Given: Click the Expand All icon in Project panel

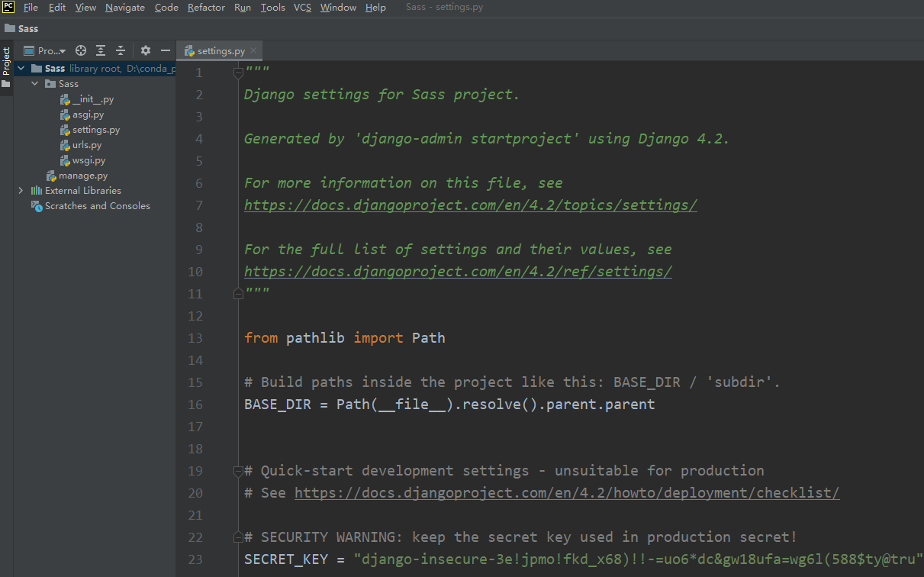Looking at the screenshot, I should [x=101, y=50].
